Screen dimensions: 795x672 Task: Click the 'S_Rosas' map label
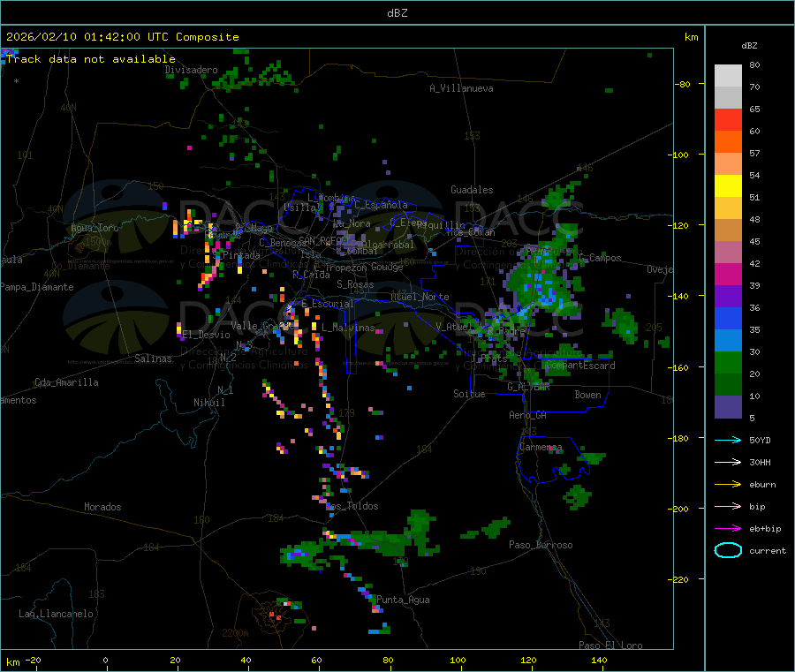click(355, 284)
